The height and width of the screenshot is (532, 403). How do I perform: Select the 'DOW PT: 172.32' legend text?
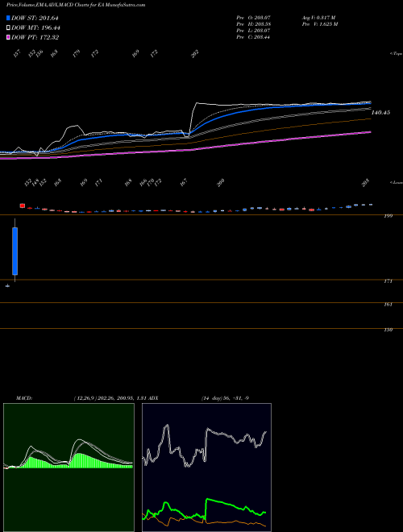[35, 37]
